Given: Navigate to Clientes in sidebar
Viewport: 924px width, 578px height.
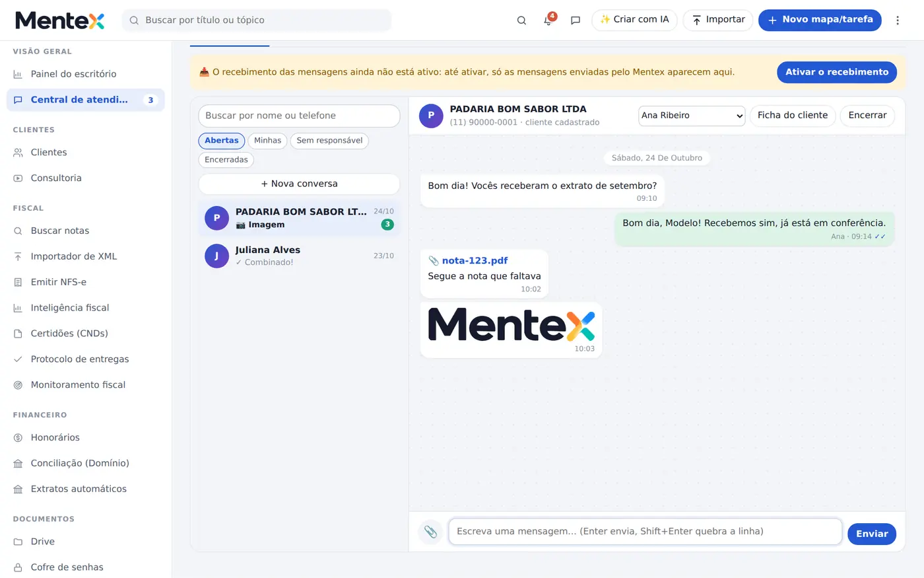Looking at the screenshot, I should click(x=86, y=153).
